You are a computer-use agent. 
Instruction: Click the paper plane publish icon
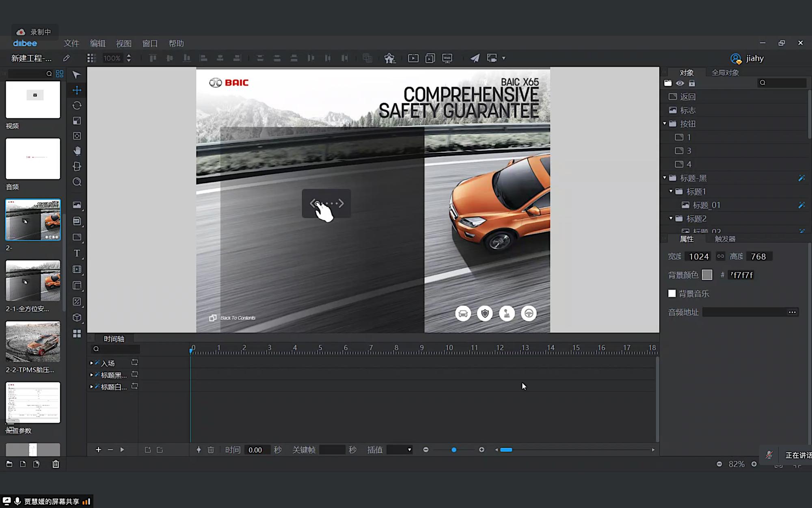[x=475, y=58]
